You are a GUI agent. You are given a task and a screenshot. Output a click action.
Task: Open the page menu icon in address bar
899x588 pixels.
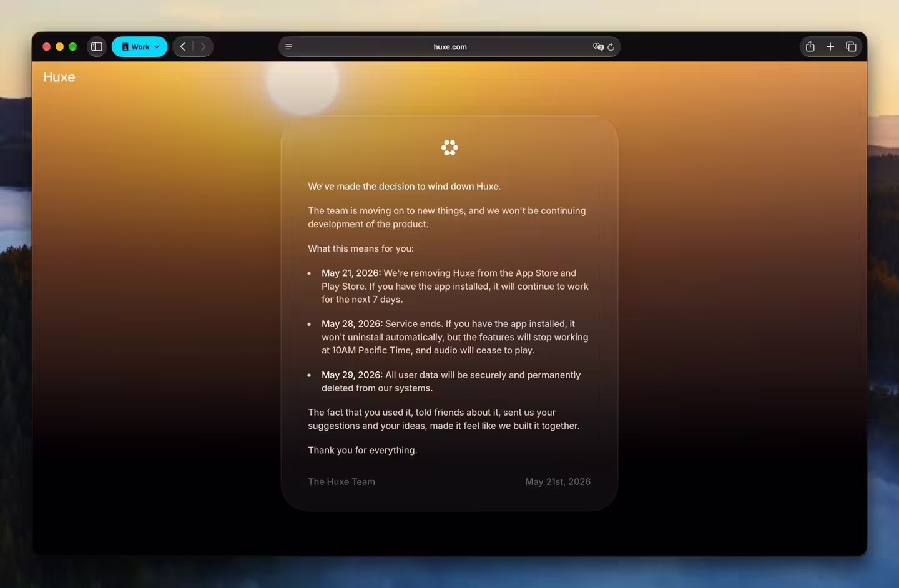[x=289, y=47]
